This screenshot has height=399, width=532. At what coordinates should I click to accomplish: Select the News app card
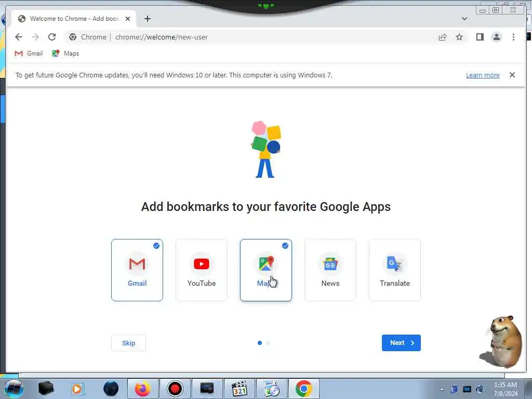(330, 270)
